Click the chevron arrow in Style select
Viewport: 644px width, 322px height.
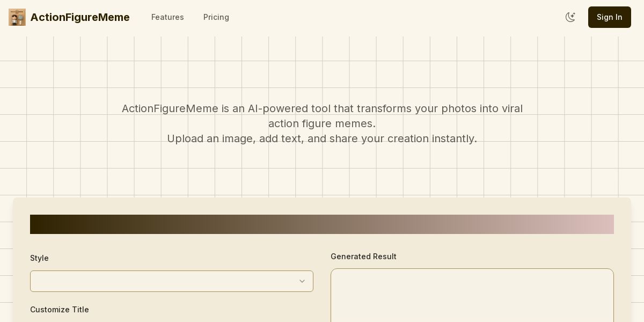(302, 281)
